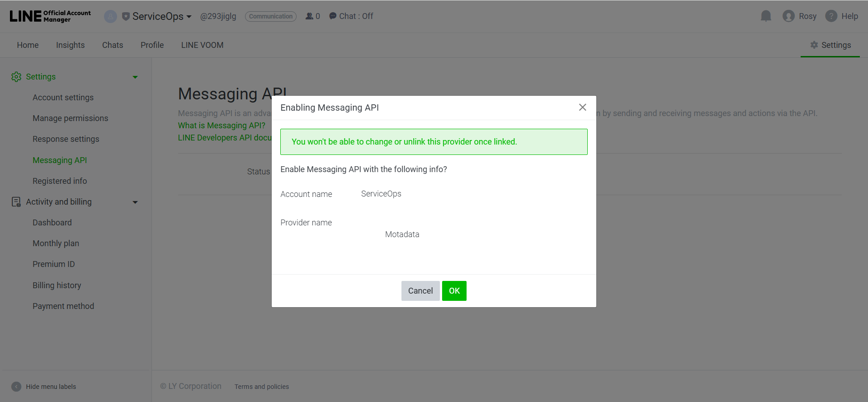This screenshot has height=402, width=868.
Task: Switch to the LINE VOOM tab
Action: tap(202, 45)
